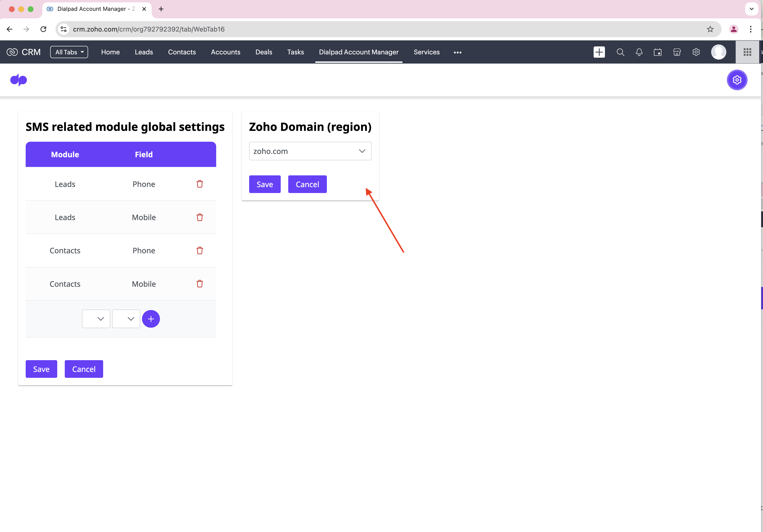
Task: Reload the browser page
Action: pos(43,29)
